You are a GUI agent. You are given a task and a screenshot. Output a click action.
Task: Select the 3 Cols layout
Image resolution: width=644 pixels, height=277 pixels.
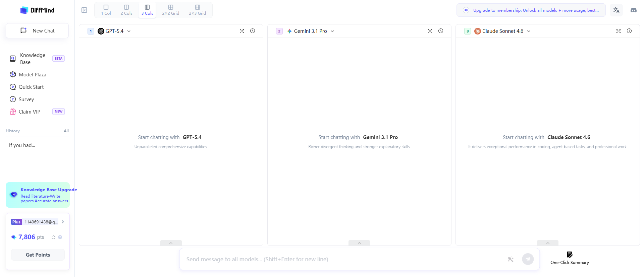coord(147,10)
